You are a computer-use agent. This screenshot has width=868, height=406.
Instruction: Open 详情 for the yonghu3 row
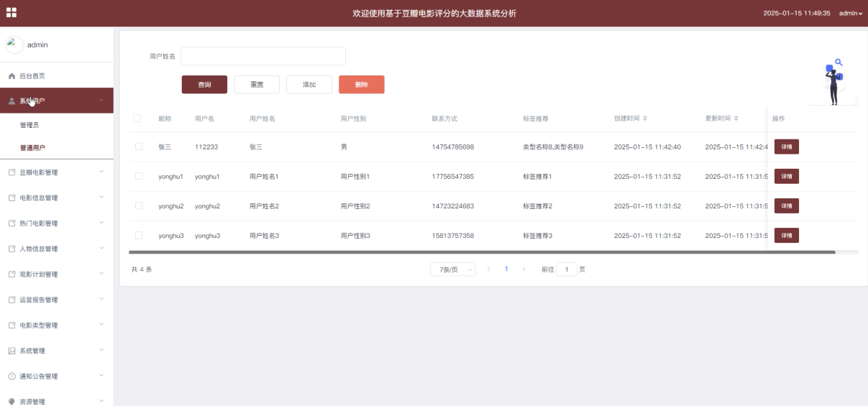click(786, 235)
